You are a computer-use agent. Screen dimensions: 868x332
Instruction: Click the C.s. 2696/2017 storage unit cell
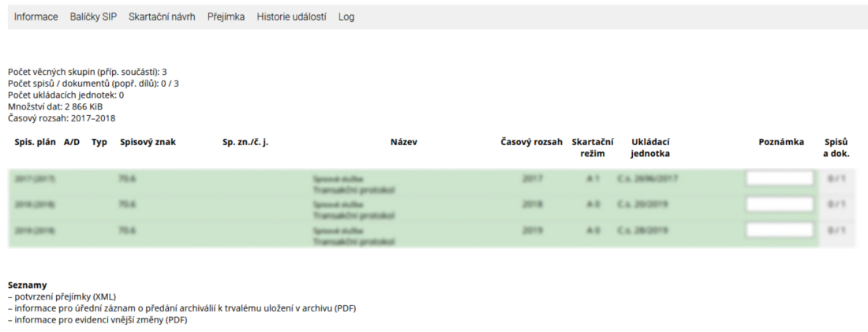(647, 179)
